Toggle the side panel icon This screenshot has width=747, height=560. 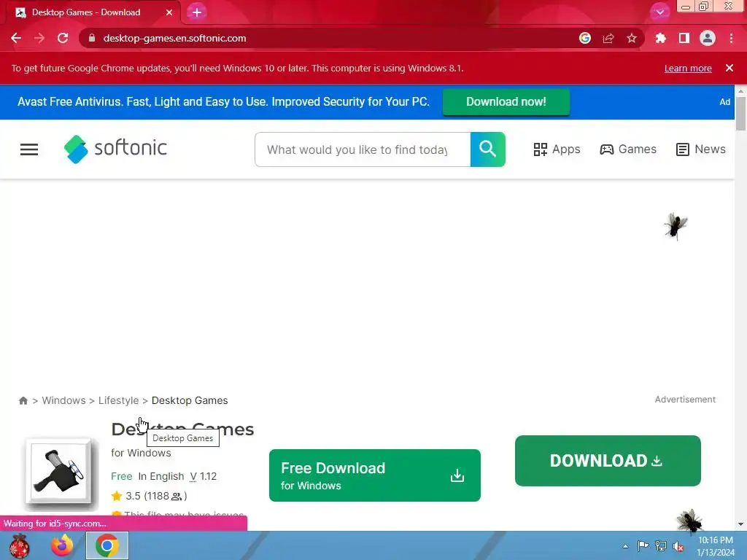pos(684,38)
